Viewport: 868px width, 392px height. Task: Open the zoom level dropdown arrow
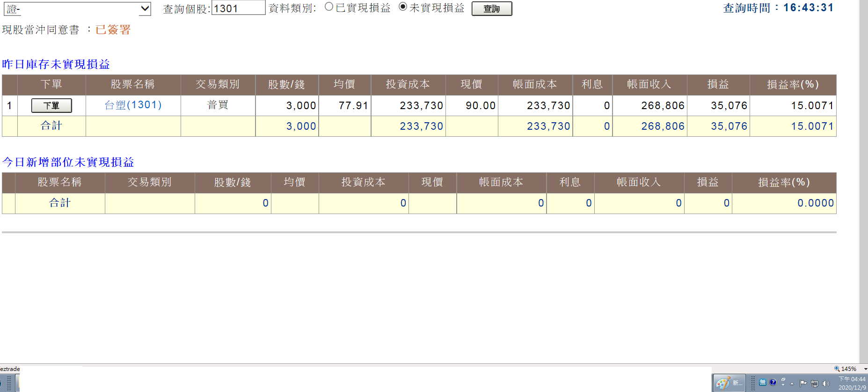point(865,369)
